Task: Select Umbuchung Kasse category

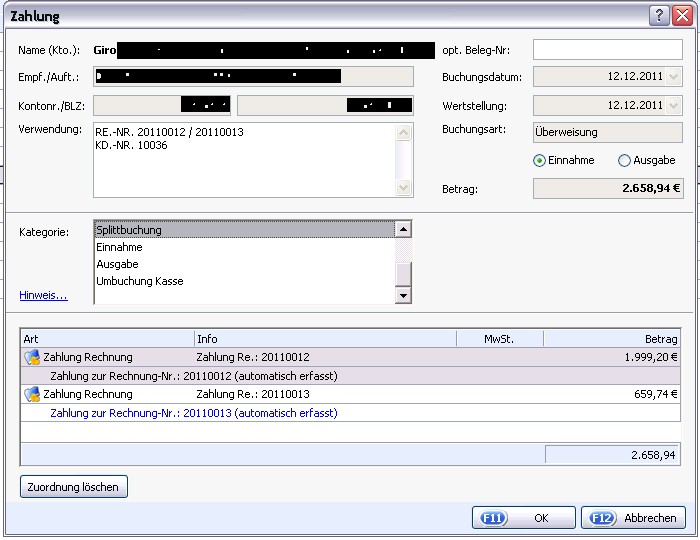Action: click(x=245, y=281)
